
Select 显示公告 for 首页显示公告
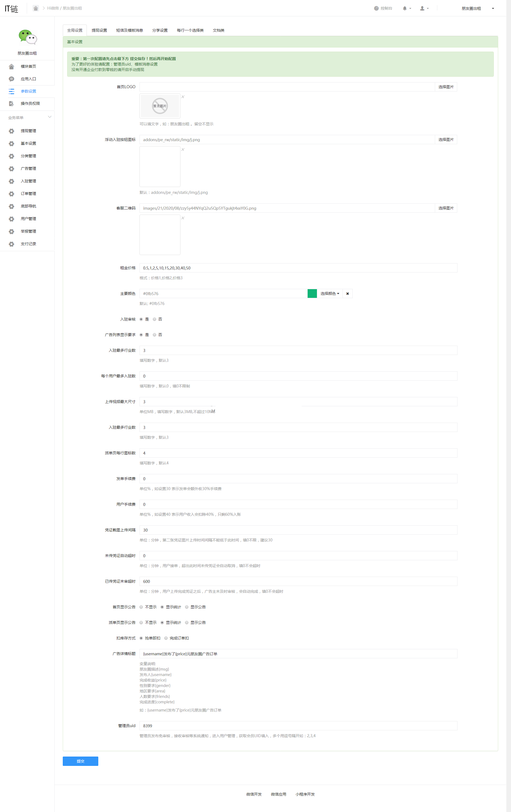[187, 607]
